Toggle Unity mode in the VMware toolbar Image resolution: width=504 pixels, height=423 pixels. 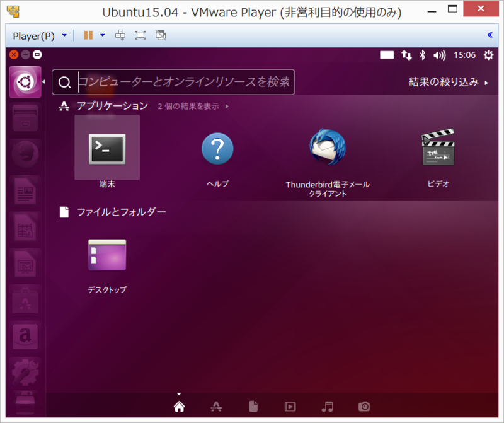[160, 35]
